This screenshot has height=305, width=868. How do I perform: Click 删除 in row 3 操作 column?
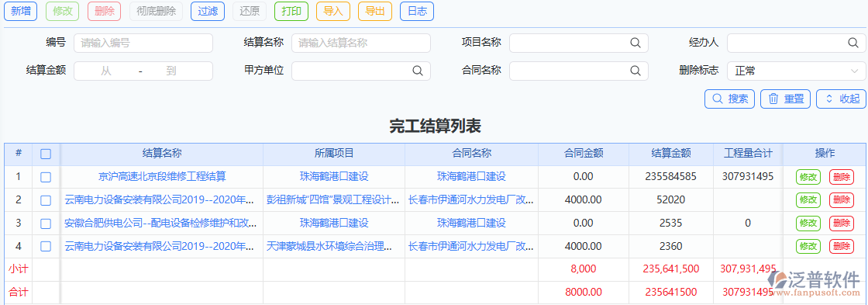[842, 224]
